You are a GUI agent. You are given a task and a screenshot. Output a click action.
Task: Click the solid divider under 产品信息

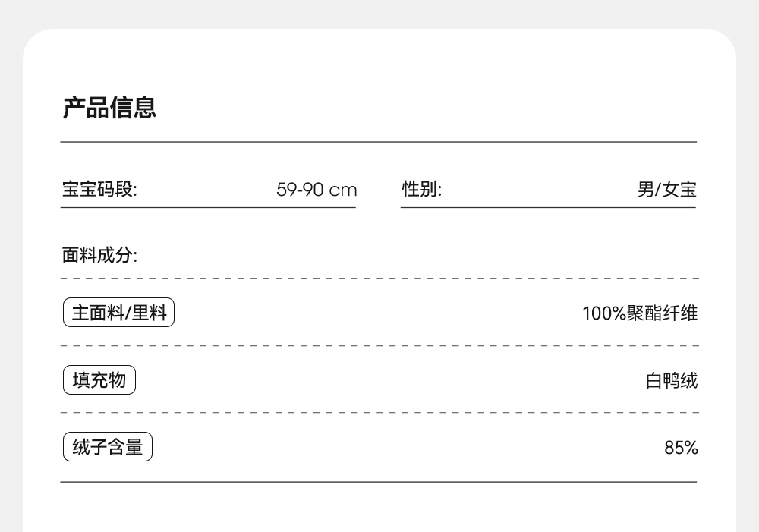[x=378, y=142]
